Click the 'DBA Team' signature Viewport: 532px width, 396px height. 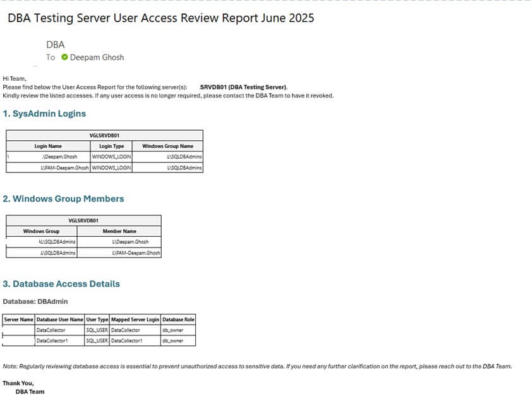[30, 392]
